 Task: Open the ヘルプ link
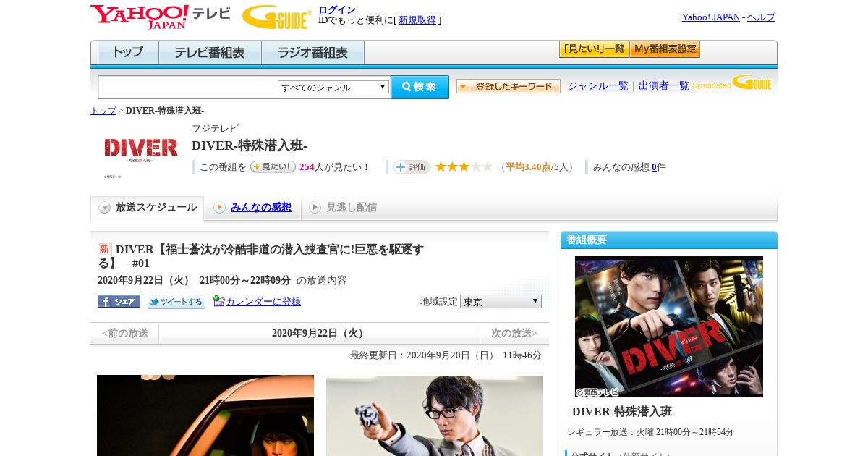[761, 17]
